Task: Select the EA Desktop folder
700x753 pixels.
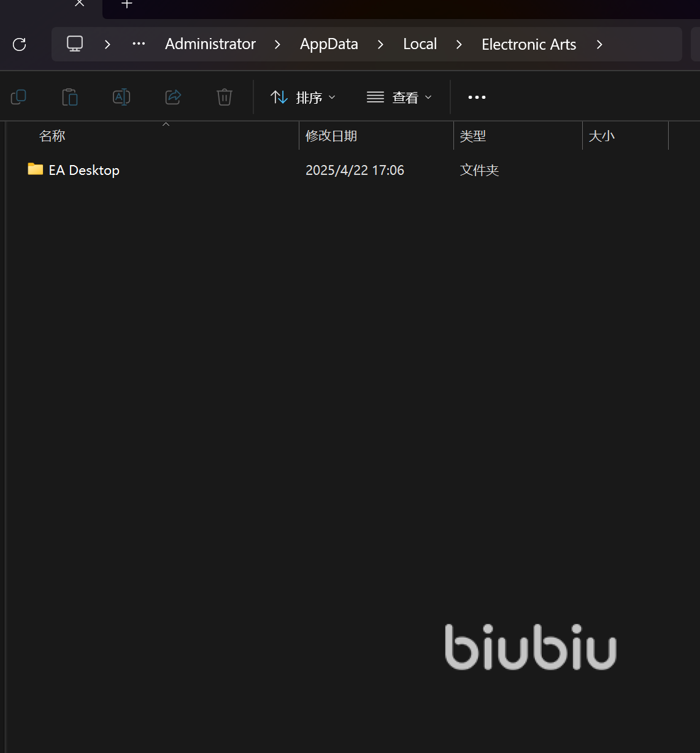Action: [84, 170]
